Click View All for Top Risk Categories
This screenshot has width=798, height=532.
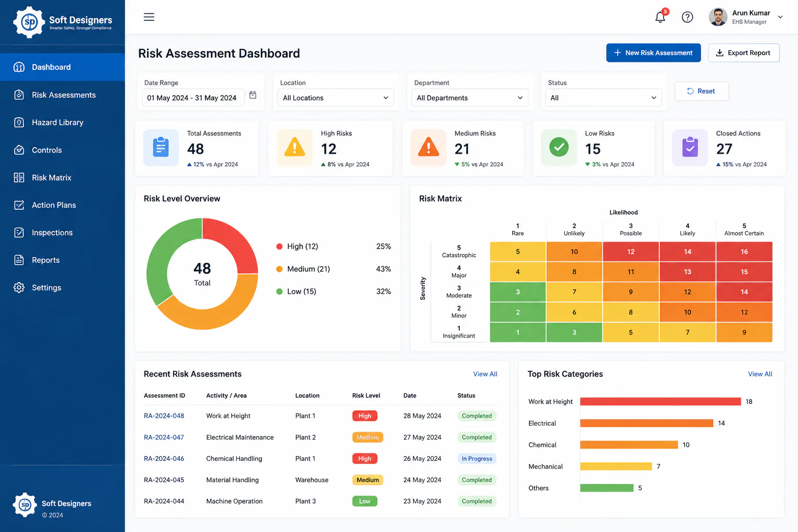(x=760, y=374)
